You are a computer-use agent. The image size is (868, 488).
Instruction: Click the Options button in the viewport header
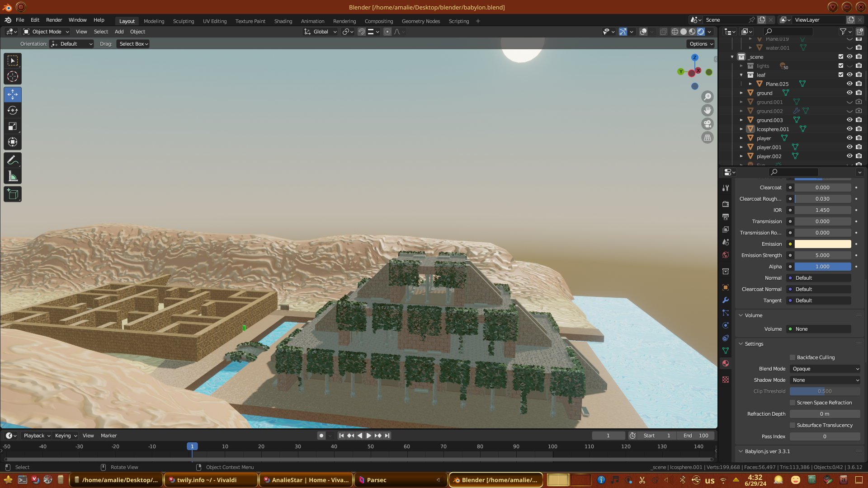pyautogui.click(x=701, y=44)
